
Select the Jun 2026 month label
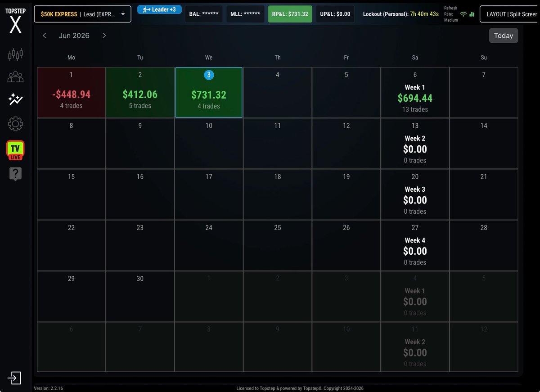tap(74, 36)
